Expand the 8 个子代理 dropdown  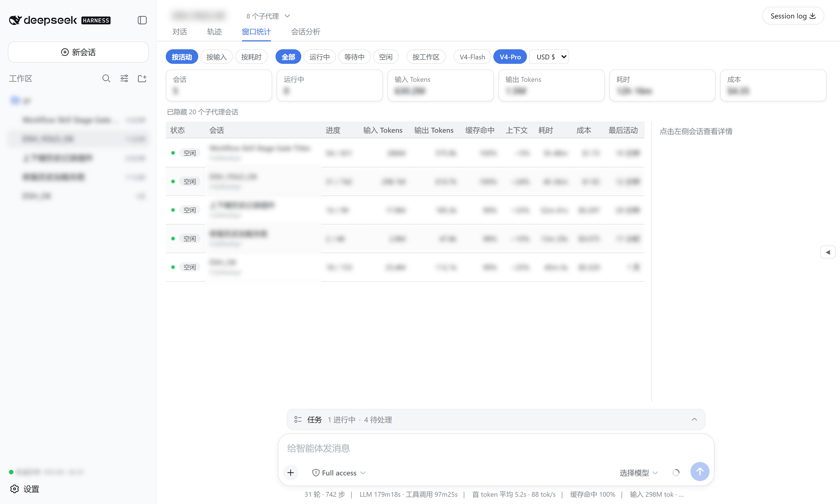tap(268, 16)
